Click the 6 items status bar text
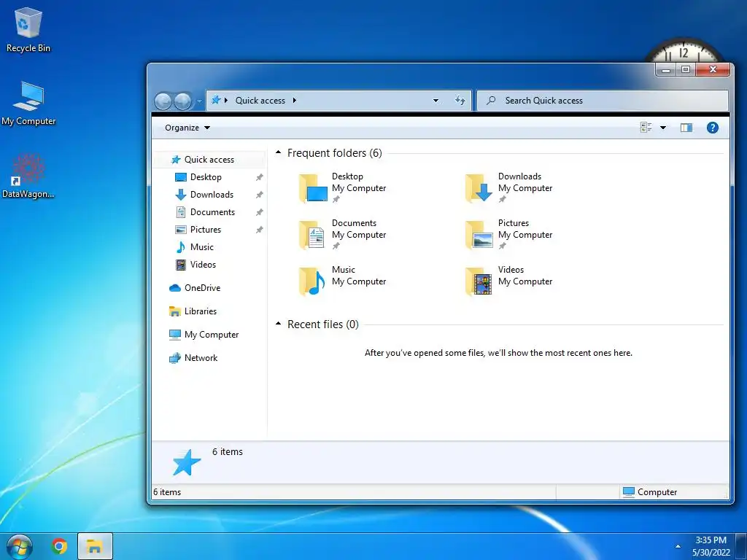 point(167,492)
